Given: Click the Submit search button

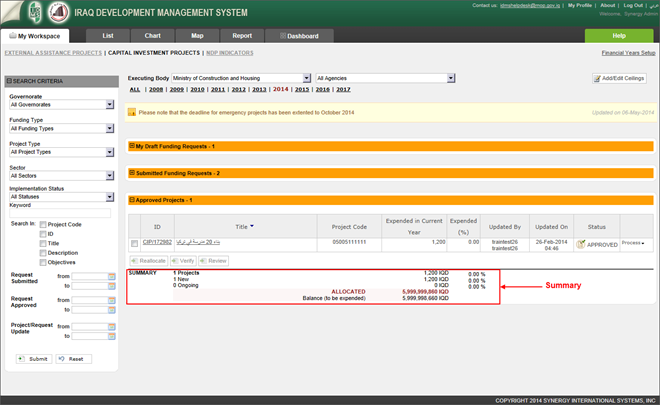Looking at the screenshot, I should (33, 358).
